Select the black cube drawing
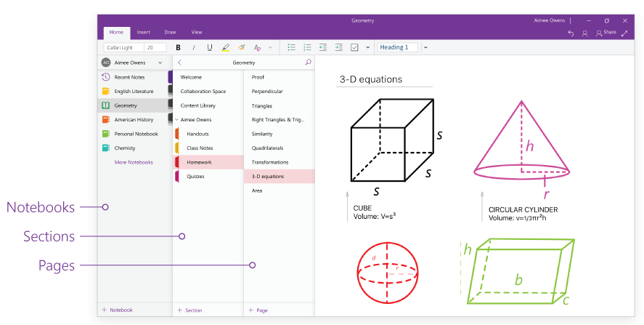 (392, 140)
